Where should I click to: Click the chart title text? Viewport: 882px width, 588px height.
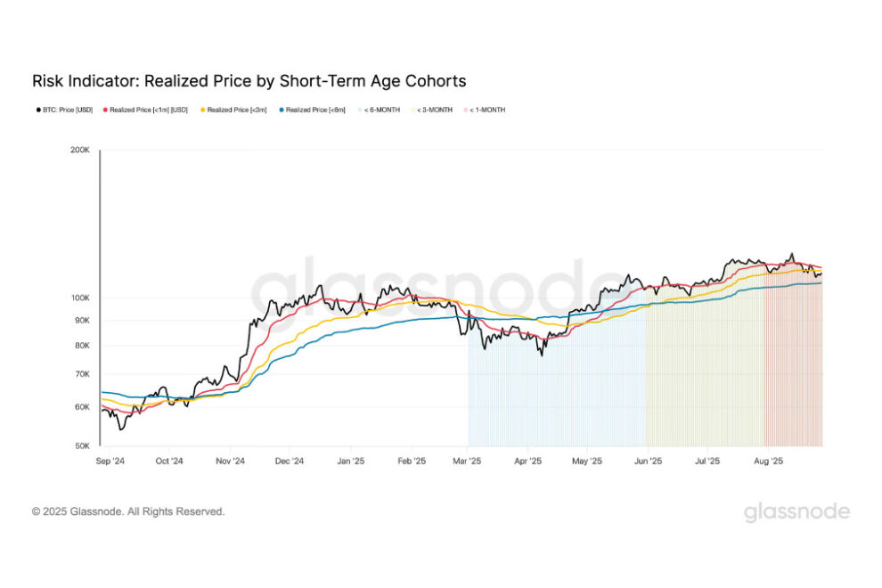click(x=249, y=81)
